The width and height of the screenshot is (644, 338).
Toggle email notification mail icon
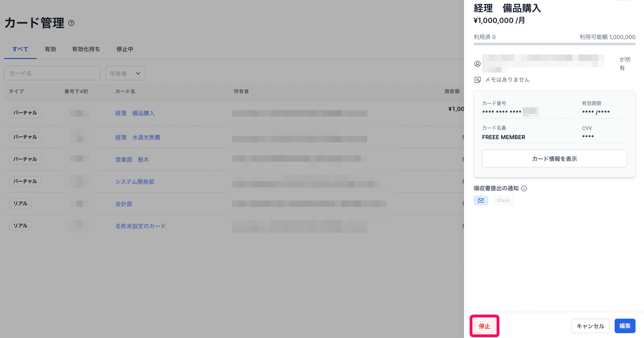pyautogui.click(x=481, y=200)
